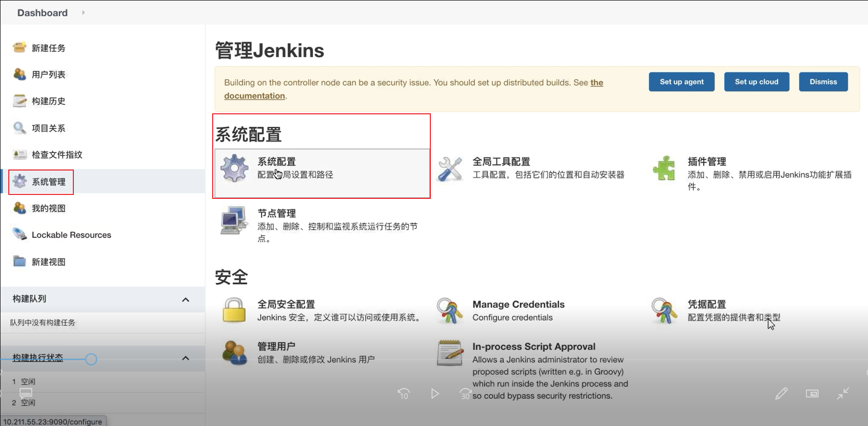Click the Set up cloud button

757,82
